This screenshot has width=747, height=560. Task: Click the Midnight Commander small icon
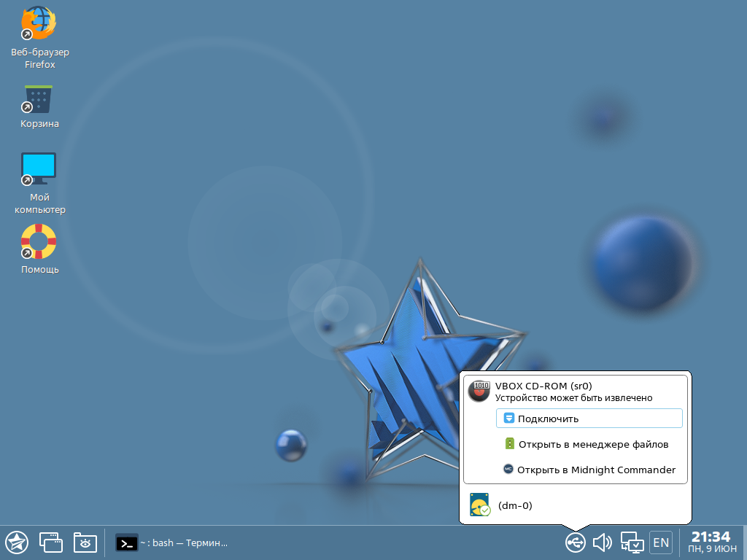[x=508, y=469]
